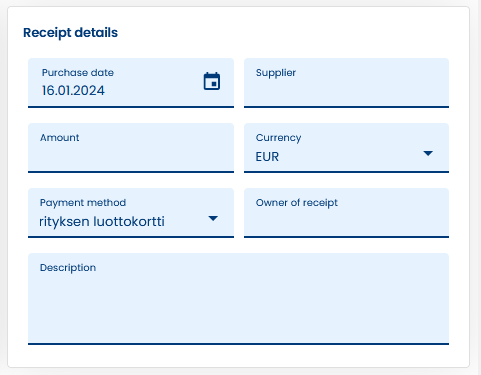This screenshot has height=375, width=481.
Task: Click inside the Description text area
Action: [238, 299]
